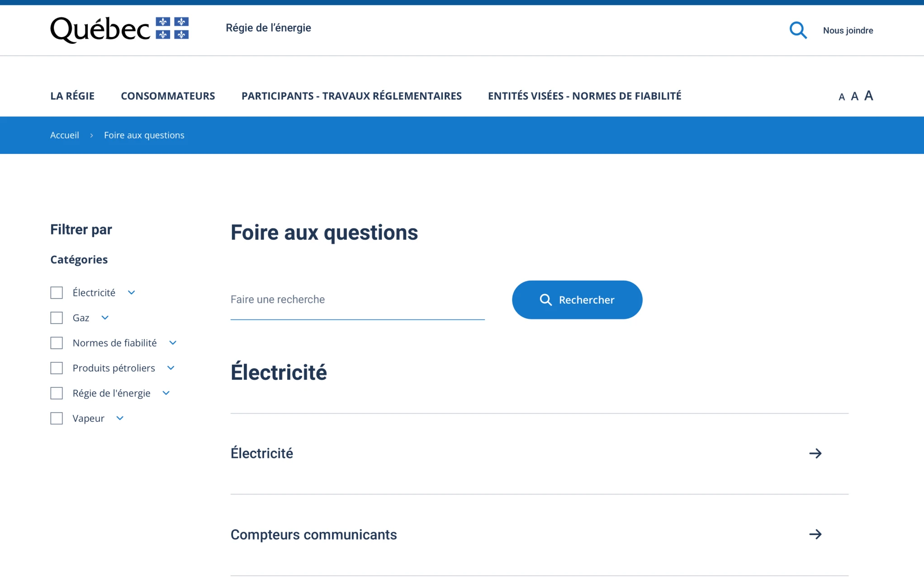This screenshot has width=924, height=577.
Task: Focus the Faire une recherche field
Action: pos(357,300)
